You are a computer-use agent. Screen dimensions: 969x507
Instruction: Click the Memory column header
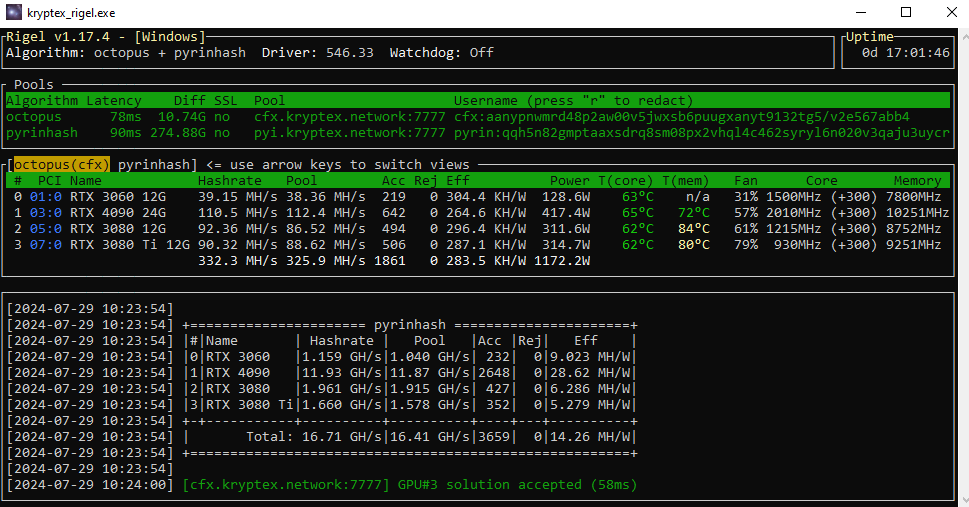[x=918, y=181]
